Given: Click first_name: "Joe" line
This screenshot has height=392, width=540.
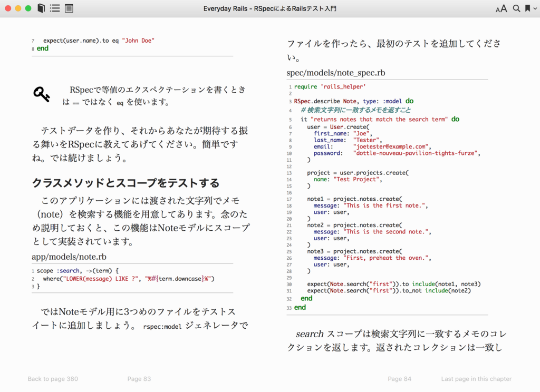Looking at the screenshot, I should (x=343, y=133).
